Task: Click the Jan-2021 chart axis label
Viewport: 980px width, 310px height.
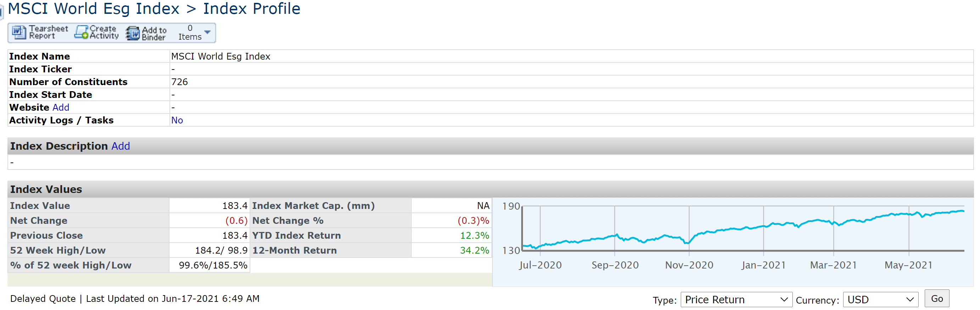Action: click(x=763, y=265)
